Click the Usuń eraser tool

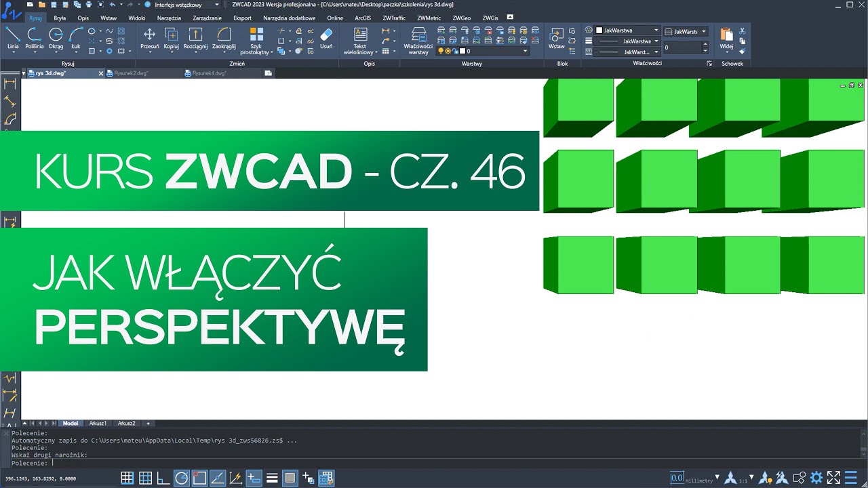click(x=326, y=39)
